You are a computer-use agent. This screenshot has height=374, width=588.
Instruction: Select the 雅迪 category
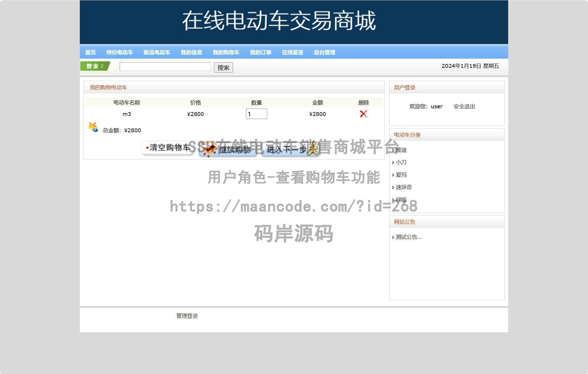click(401, 150)
